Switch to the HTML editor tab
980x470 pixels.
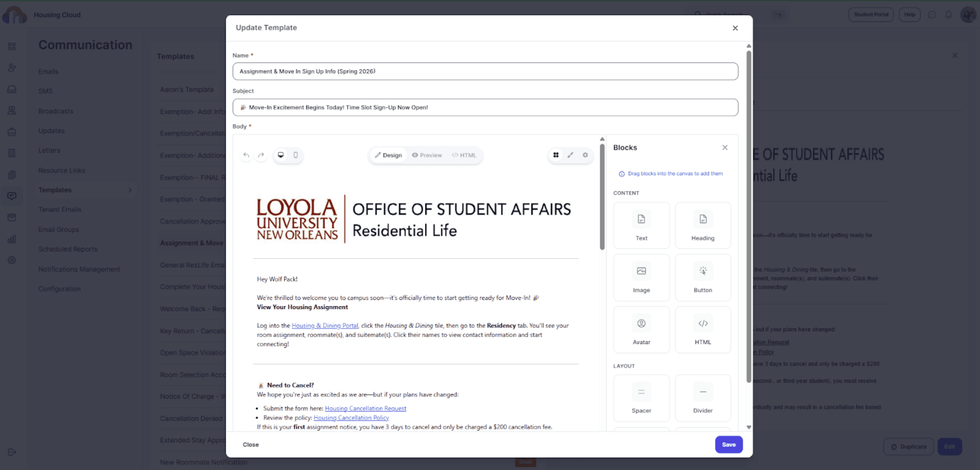[x=464, y=155]
